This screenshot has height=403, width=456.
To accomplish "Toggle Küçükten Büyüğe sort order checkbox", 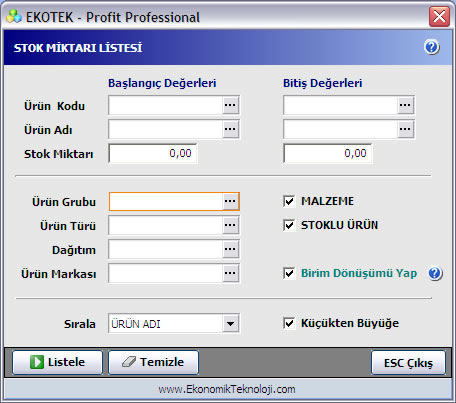I will [x=289, y=323].
